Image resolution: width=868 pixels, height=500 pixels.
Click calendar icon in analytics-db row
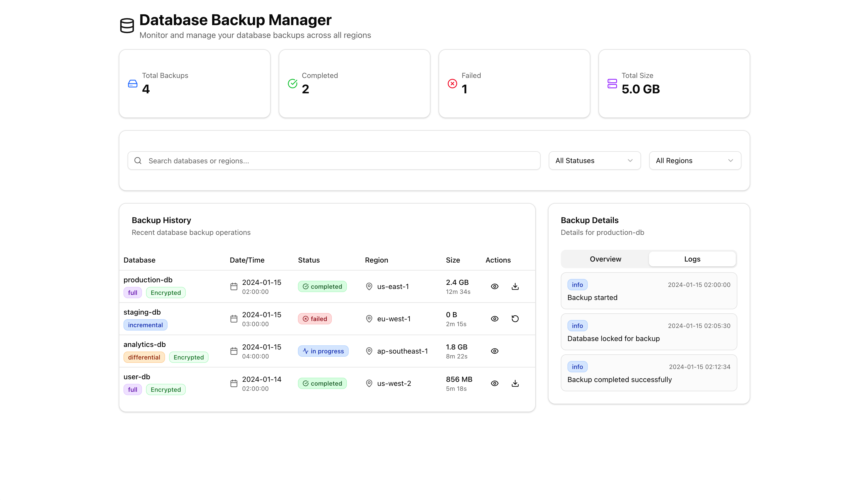[x=234, y=351]
